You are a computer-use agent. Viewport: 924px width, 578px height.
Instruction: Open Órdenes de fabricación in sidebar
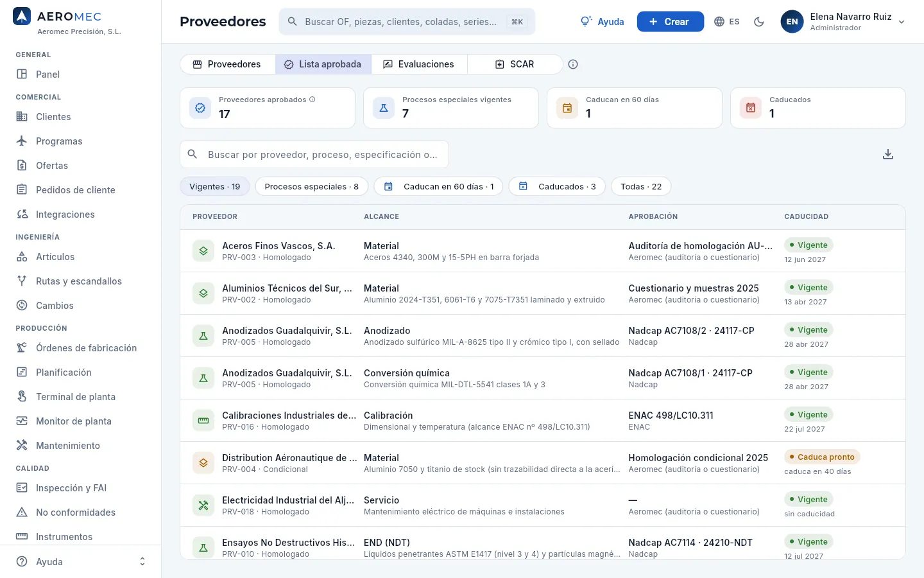(80, 348)
